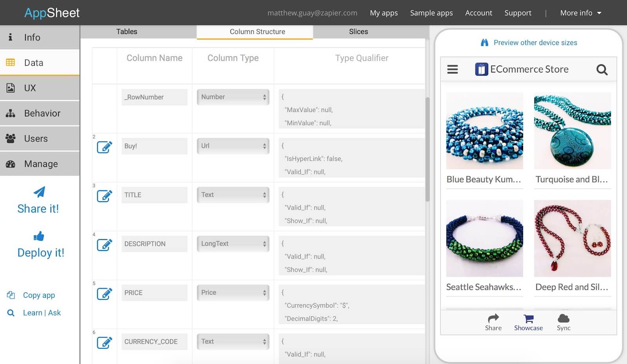The image size is (627, 364).
Task: Open the Column Type dropdown for DESCRIPTION
Action: [233, 244]
